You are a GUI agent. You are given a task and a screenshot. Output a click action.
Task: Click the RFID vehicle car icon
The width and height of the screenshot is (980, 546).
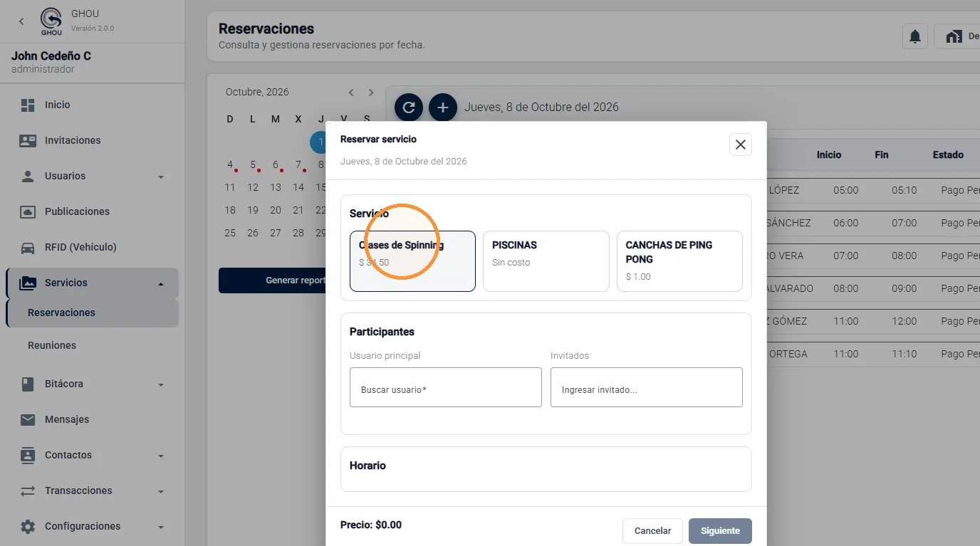pyautogui.click(x=28, y=247)
